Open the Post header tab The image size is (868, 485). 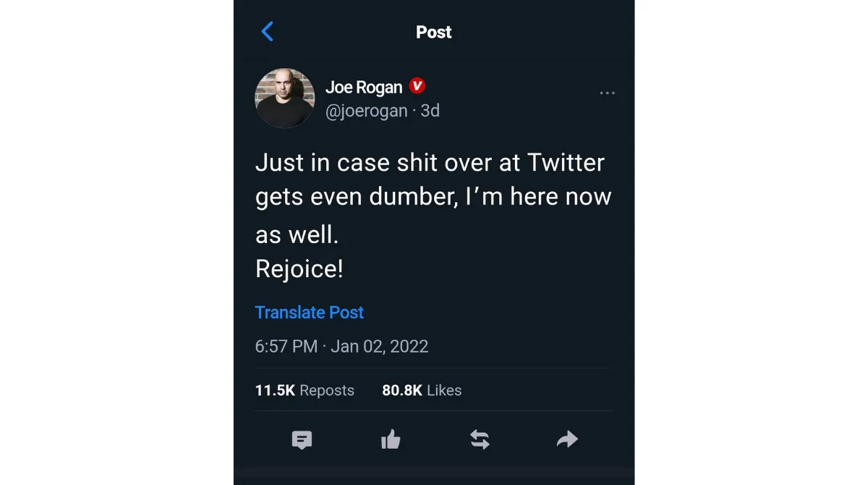tap(433, 32)
